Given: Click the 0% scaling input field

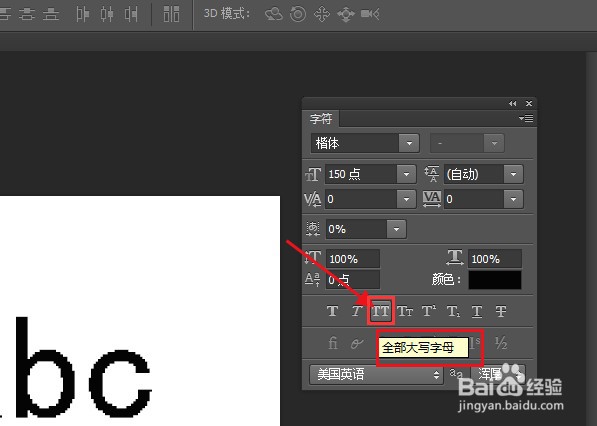Looking at the screenshot, I should pyautogui.click(x=356, y=229).
